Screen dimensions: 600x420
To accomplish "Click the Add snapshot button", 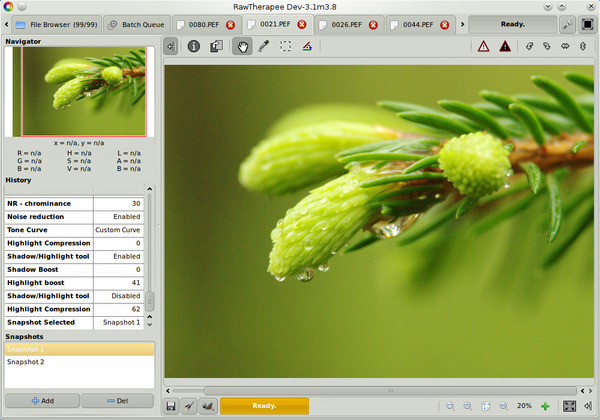I will [41, 400].
